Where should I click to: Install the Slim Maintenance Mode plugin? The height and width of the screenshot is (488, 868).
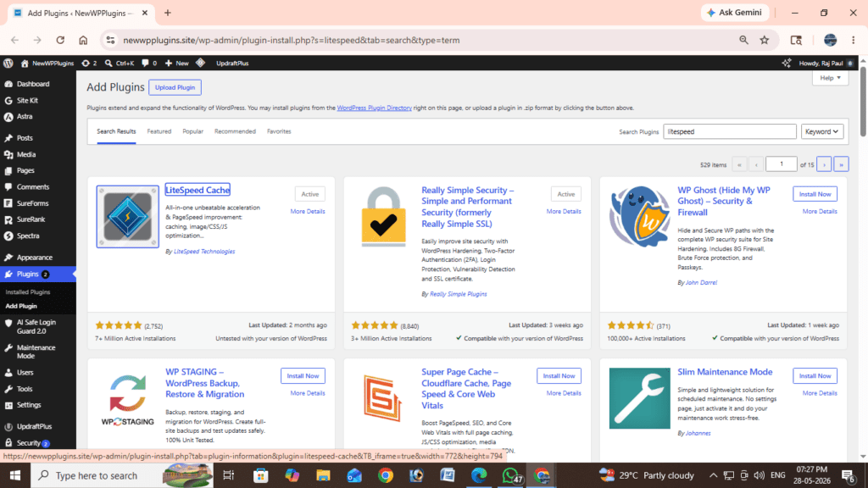pos(815,375)
